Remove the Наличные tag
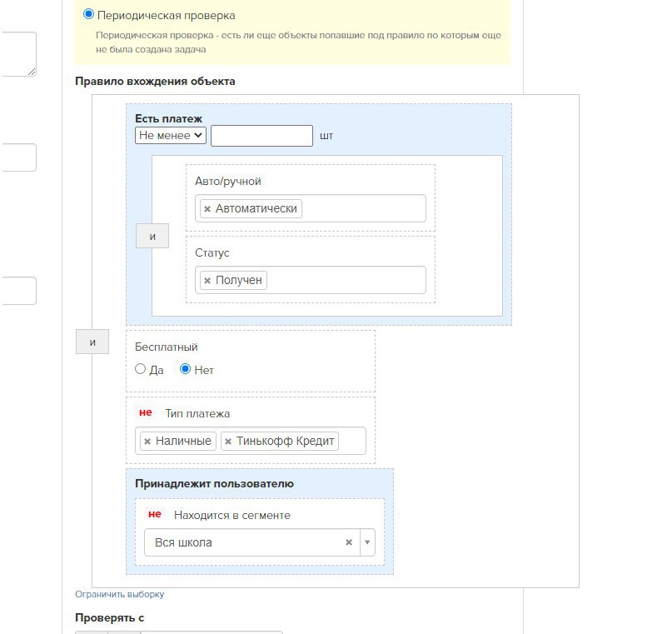Viewport: 672px width, 634px height. [147, 441]
